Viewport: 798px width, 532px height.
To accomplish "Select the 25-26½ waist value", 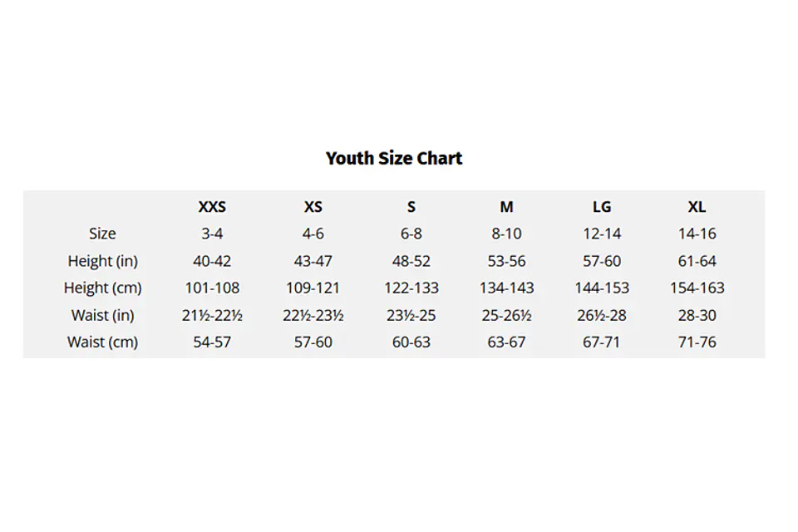I will pyautogui.click(x=507, y=315).
